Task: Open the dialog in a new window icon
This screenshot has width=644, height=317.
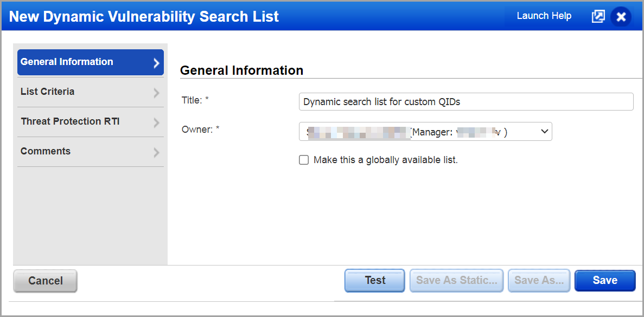Action: coord(598,16)
